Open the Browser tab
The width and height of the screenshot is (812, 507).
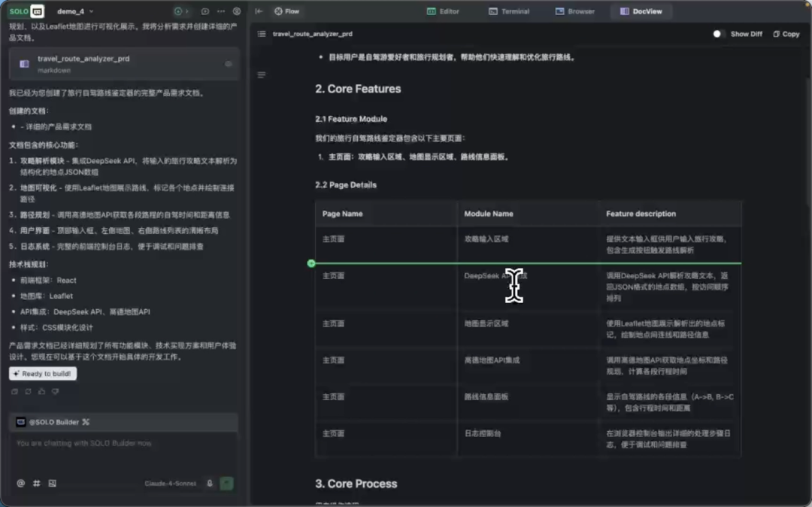[x=575, y=11]
